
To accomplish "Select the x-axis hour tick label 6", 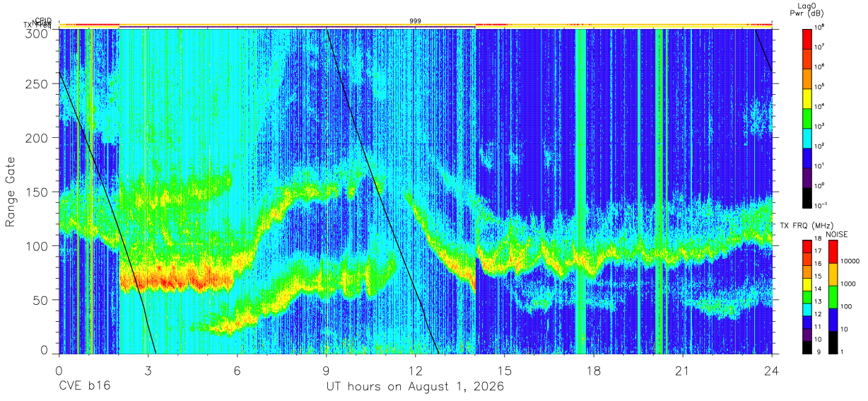I will pyautogui.click(x=237, y=370).
